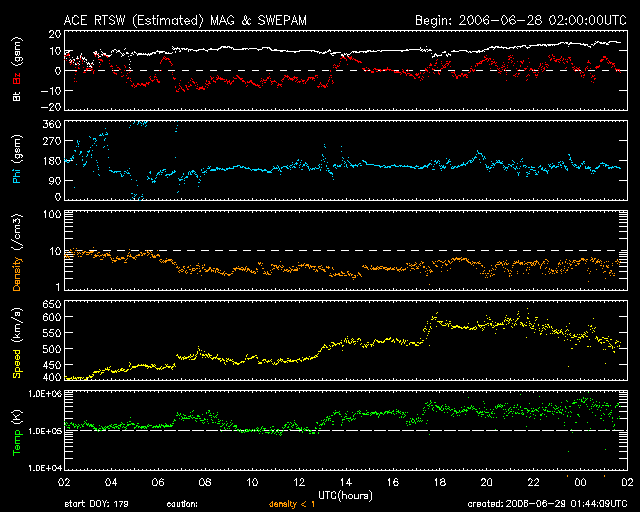This screenshot has height=512, width=640.
Task: Click the green 'Temp (K)' axis label
Action: point(17,432)
